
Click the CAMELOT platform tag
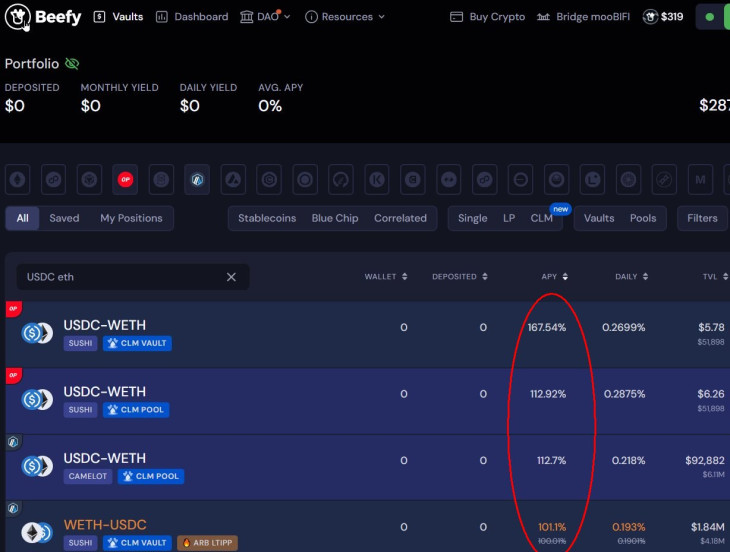[x=88, y=476]
